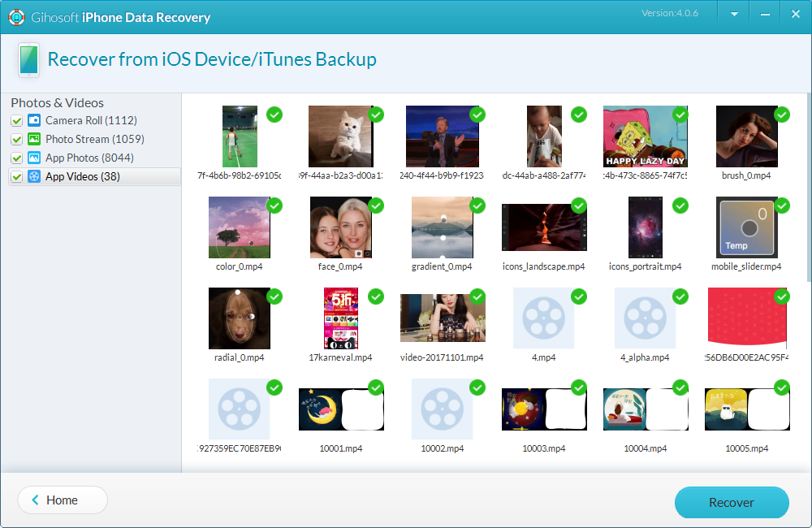The image size is (812, 528).
Task: Deselect the 10005.mp4 green check mark
Action: click(x=781, y=387)
